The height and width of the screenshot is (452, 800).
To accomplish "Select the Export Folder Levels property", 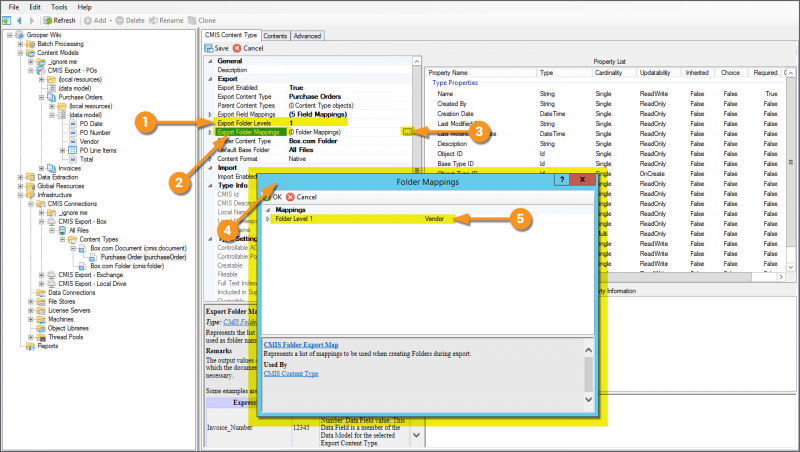I will (x=244, y=123).
